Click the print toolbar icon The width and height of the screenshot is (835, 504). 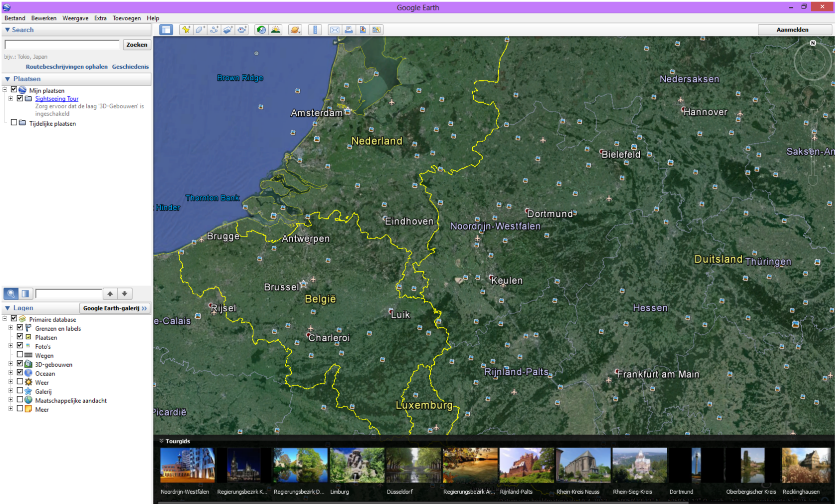tap(349, 30)
